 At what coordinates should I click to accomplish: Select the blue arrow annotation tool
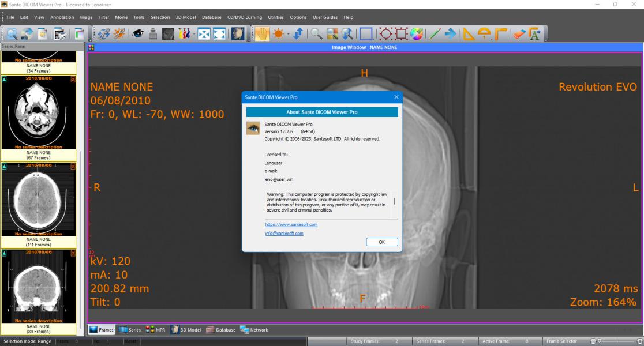(x=451, y=34)
